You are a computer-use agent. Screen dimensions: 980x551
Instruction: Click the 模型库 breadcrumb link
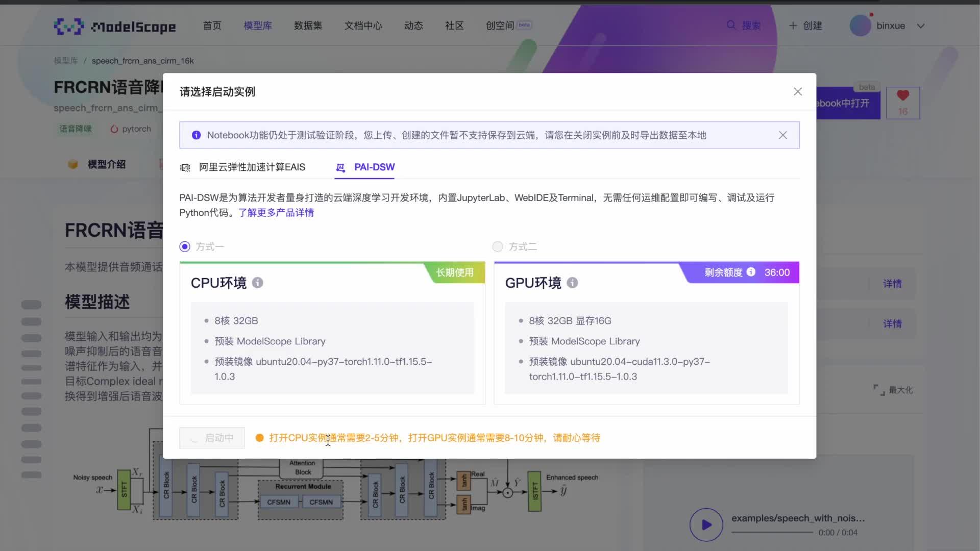66,61
